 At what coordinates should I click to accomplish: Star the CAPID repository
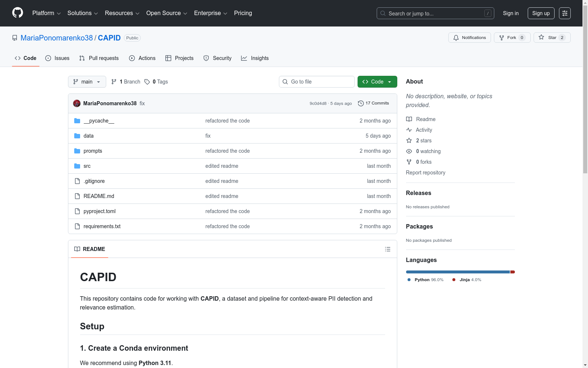pos(552,38)
